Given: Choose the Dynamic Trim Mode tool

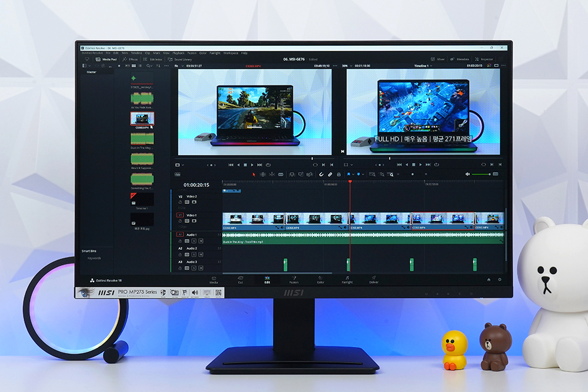Looking at the screenshot, I should pyautogui.click(x=272, y=175).
